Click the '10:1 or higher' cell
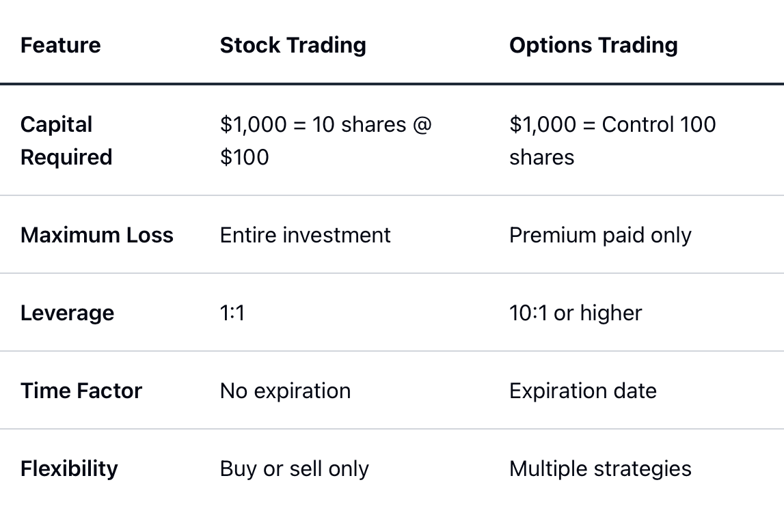Screen dimensions: 784x532 (x=576, y=313)
